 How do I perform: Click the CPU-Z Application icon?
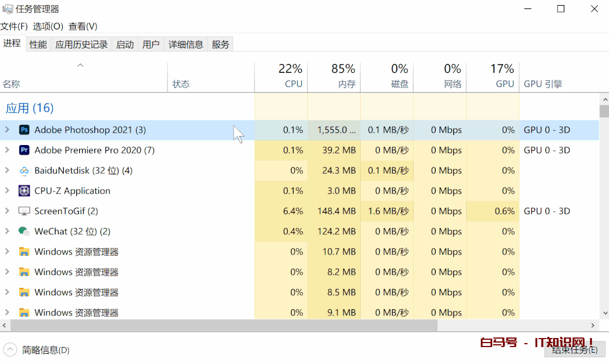point(24,191)
